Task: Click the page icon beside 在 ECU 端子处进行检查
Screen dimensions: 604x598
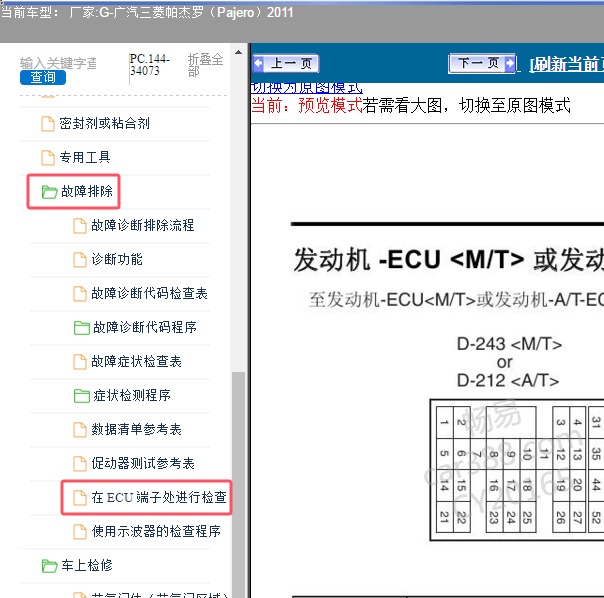Action: pyautogui.click(x=80, y=498)
